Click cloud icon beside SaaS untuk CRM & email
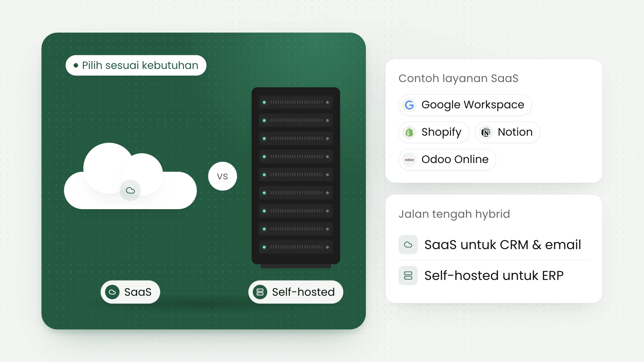This screenshot has height=362, width=644. point(408,245)
